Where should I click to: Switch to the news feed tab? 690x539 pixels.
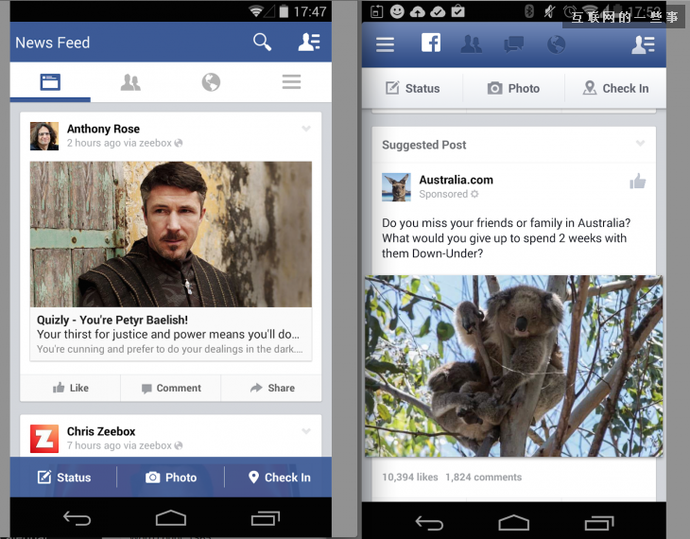[x=50, y=82]
